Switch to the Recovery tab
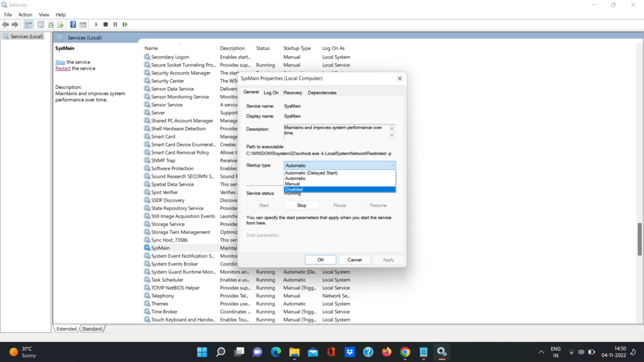Viewport: 644px width, 362px height. 293,93
